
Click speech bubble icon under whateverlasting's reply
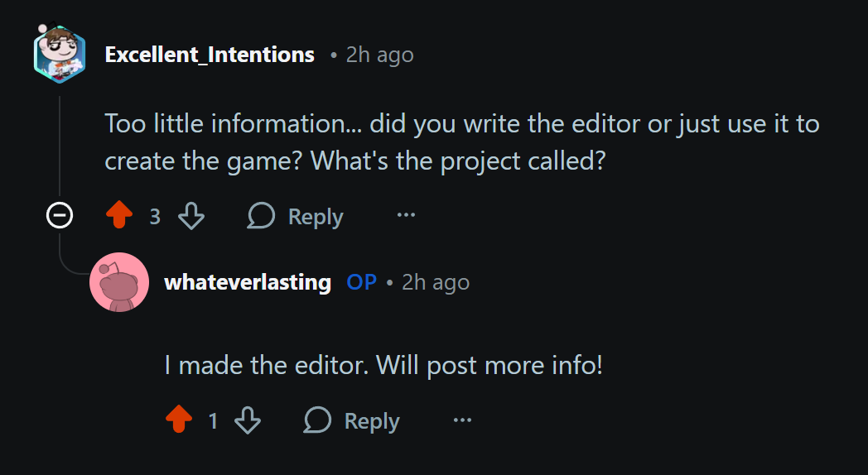[317, 420]
